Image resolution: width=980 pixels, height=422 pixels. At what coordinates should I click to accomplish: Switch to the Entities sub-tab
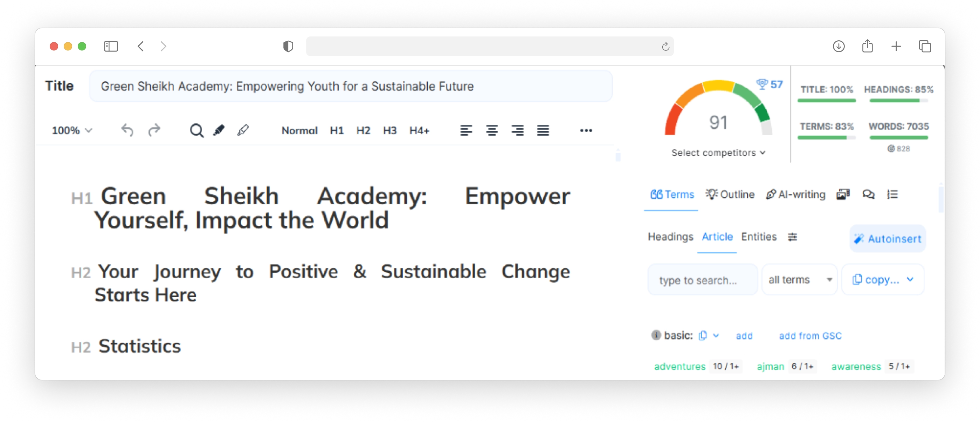759,237
